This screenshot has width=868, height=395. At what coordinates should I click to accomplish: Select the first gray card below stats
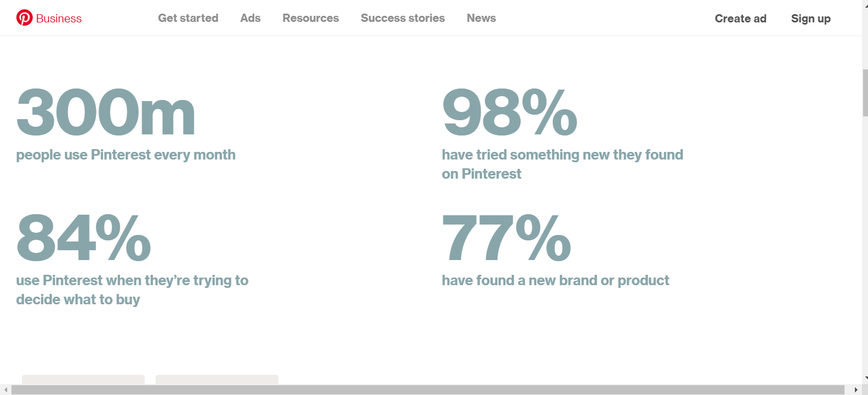tap(83, 380)
